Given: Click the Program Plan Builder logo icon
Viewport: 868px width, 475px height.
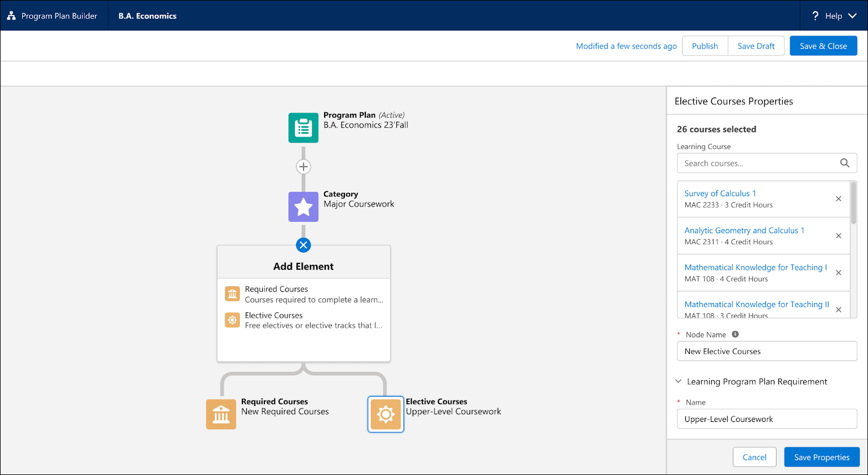Looking at the screenshot, I should point(11,15).
